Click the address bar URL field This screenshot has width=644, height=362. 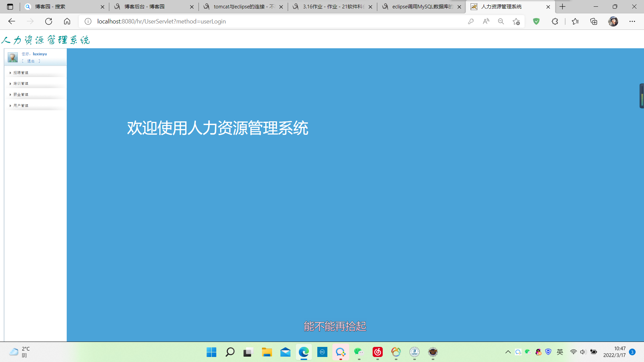pyautogui.click(x=268, y=21)
